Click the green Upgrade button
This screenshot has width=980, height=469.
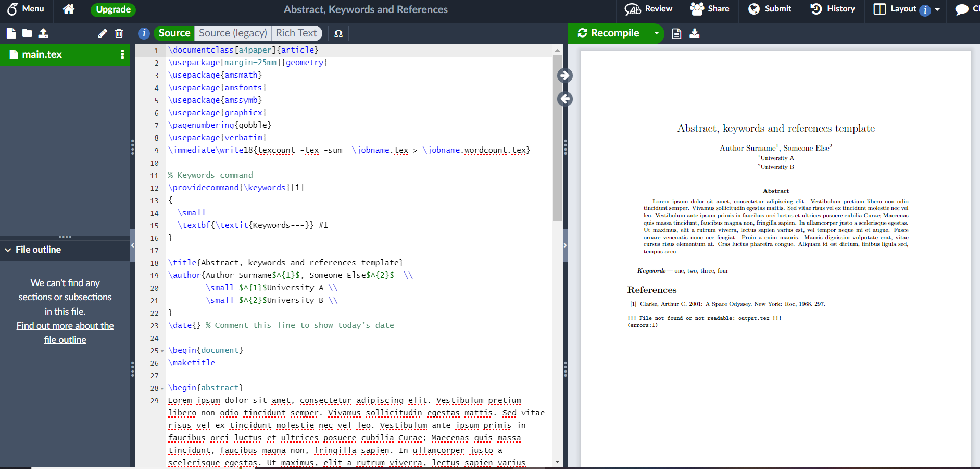(x=113, y=9)
